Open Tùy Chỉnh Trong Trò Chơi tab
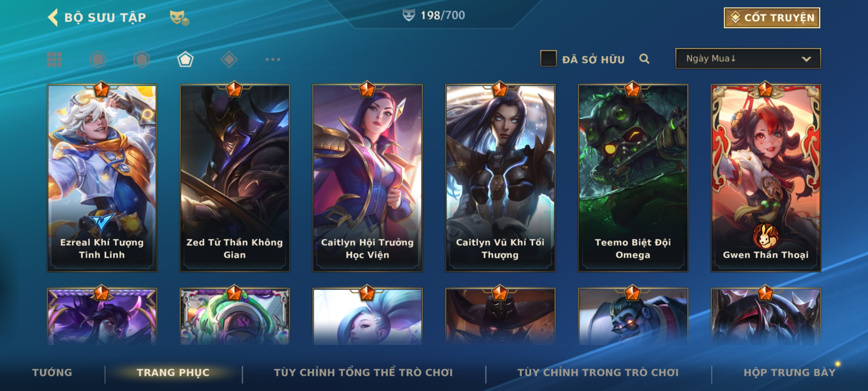The width and height of the screenshot is (868, 391). click(598, 373)
